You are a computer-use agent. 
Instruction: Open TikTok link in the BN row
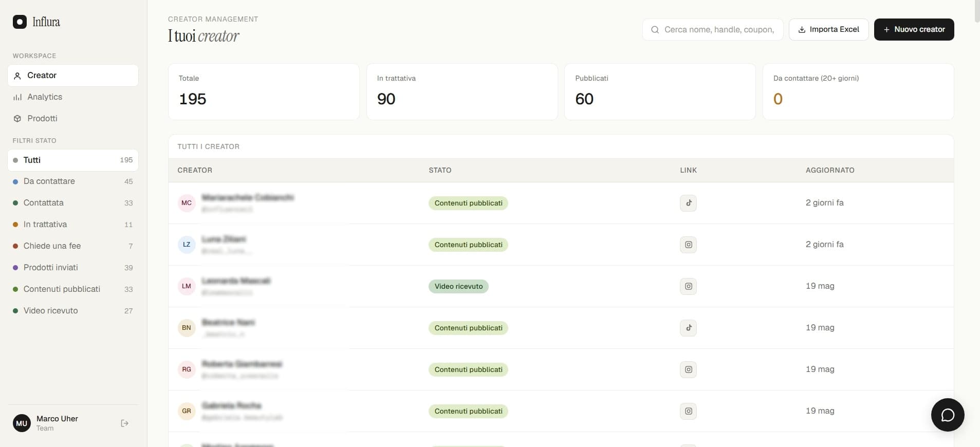click(689, 328)
